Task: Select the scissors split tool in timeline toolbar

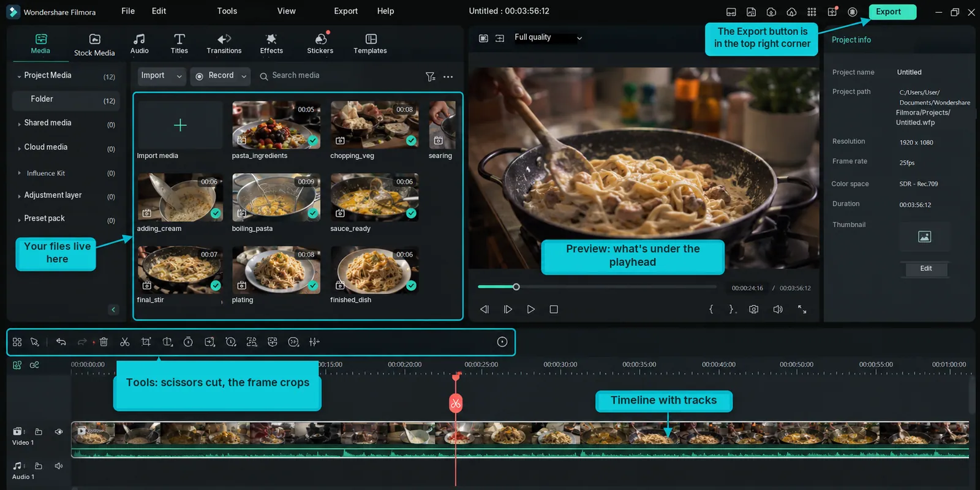Action: (x=125, y=342)
